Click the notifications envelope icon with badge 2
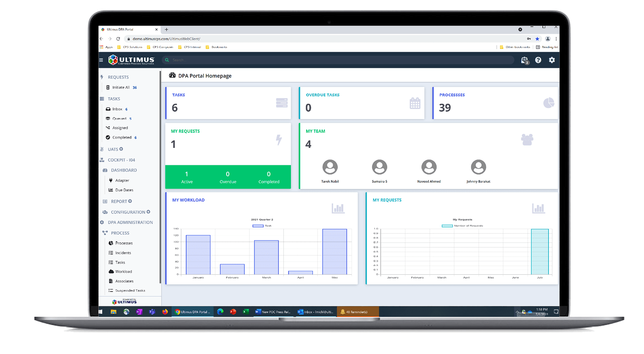Screen dimensions: 644x354 524,60
